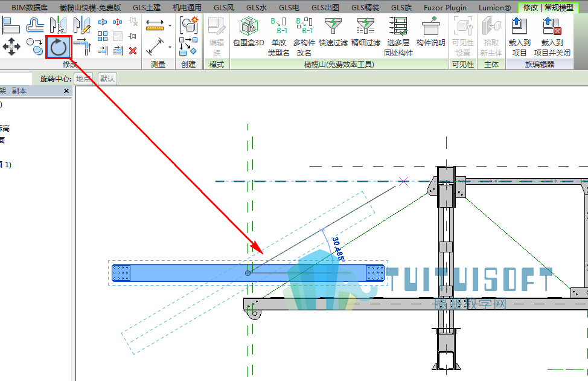The width and height of the screenshot is (588, 381).
Task: Close the 架 - 副本 panel
Action: tap(66, 91)
